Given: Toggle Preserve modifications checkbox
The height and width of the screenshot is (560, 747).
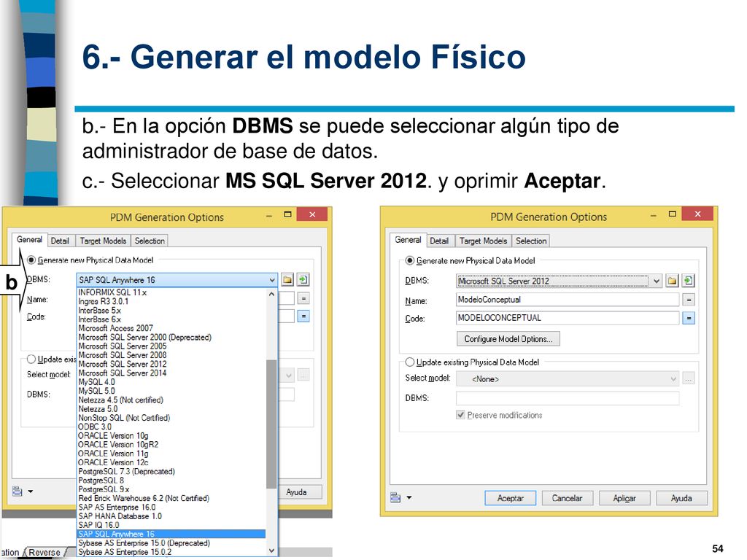Looking at the screenshot, I should 461,415.
